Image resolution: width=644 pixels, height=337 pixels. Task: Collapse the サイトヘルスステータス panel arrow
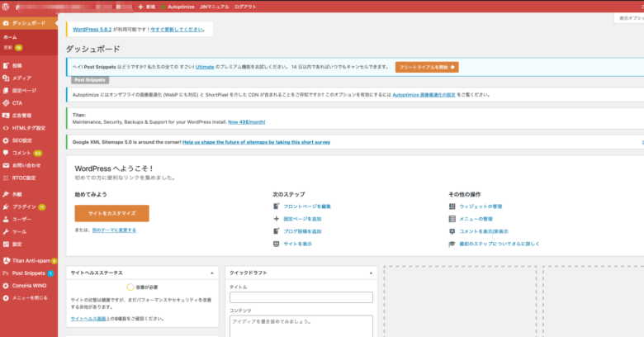tap(212, 273)
